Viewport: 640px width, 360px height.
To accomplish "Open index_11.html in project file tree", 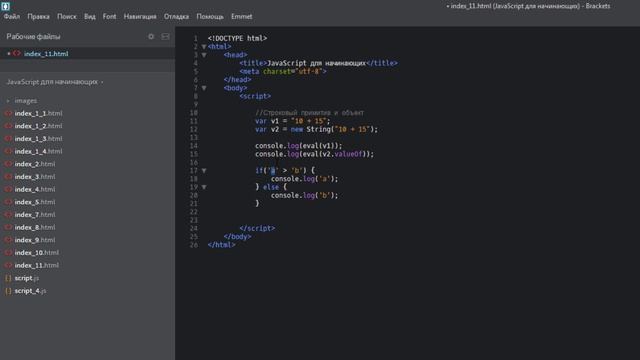I will (x=37, y=265).
